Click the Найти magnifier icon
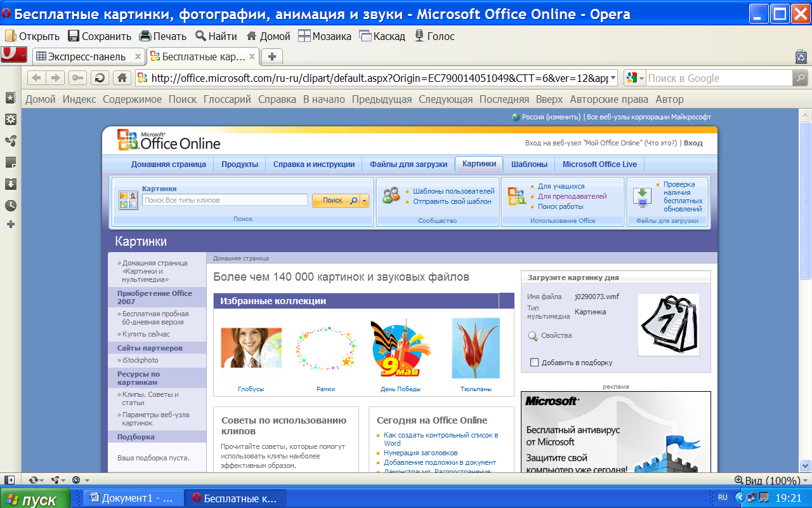This screenshot has height=508, width=812. (200, 36)
